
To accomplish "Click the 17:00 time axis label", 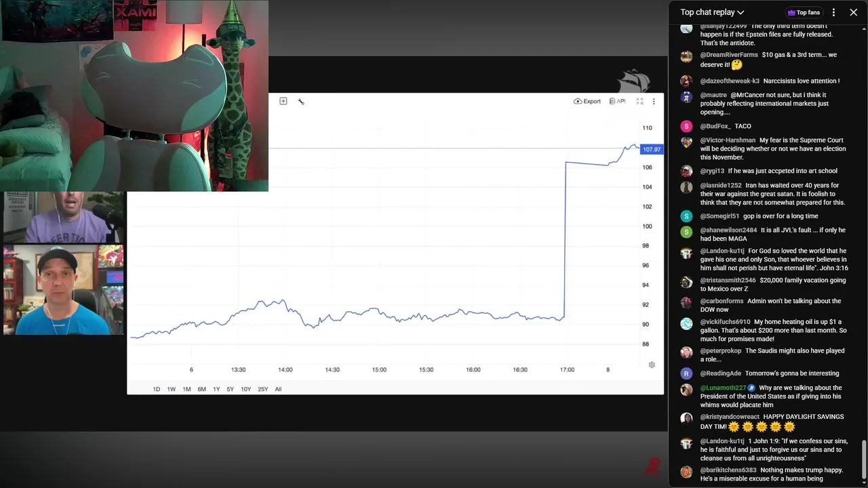I will [x=567, y=370].
